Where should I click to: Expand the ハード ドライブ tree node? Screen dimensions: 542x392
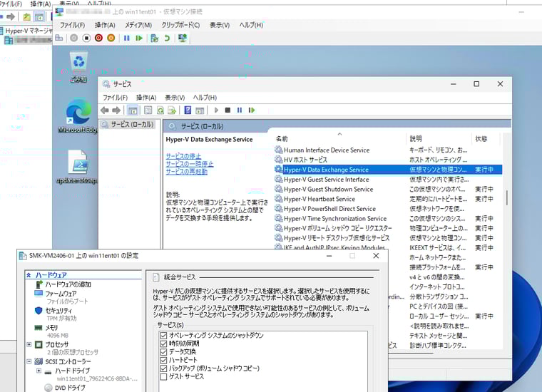pos(39,371)
